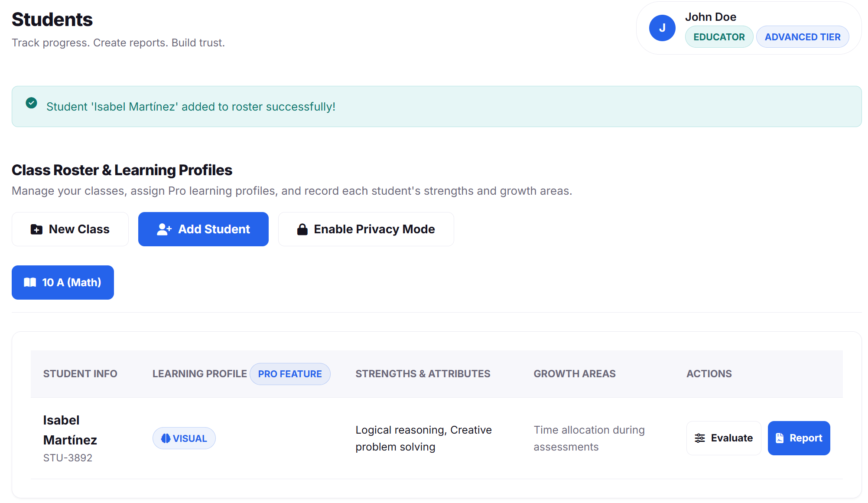Viewport: 868px width, 503px height.
Task: Click the document icon on Report button
Action: (x=780, y=438)
